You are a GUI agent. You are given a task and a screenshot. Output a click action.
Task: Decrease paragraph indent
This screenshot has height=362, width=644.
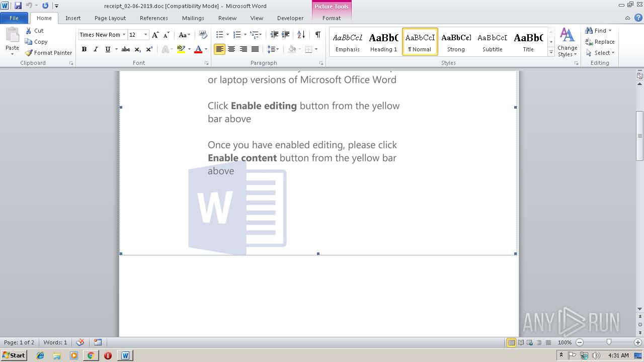pos(274,35)
